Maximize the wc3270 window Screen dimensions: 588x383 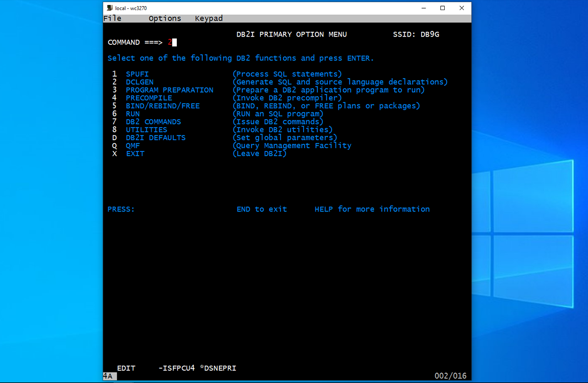point(443,8)
